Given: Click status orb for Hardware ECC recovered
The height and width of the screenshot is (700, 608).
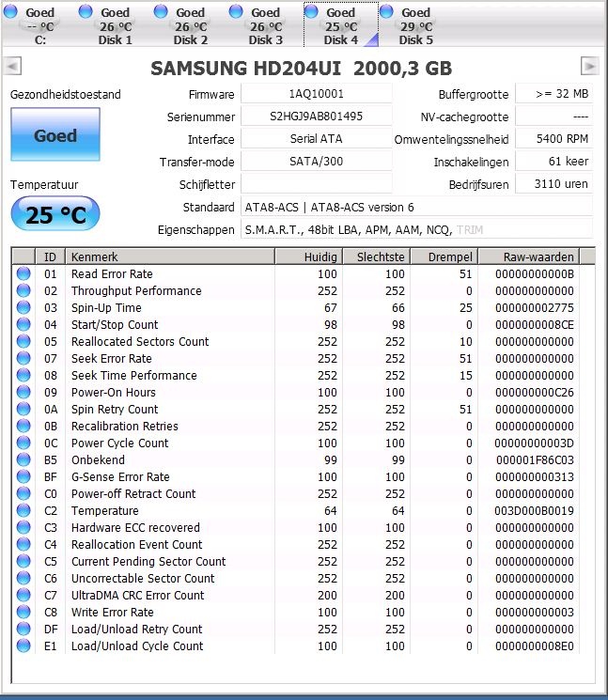Looking at the screenshot, I should [23, 527].
